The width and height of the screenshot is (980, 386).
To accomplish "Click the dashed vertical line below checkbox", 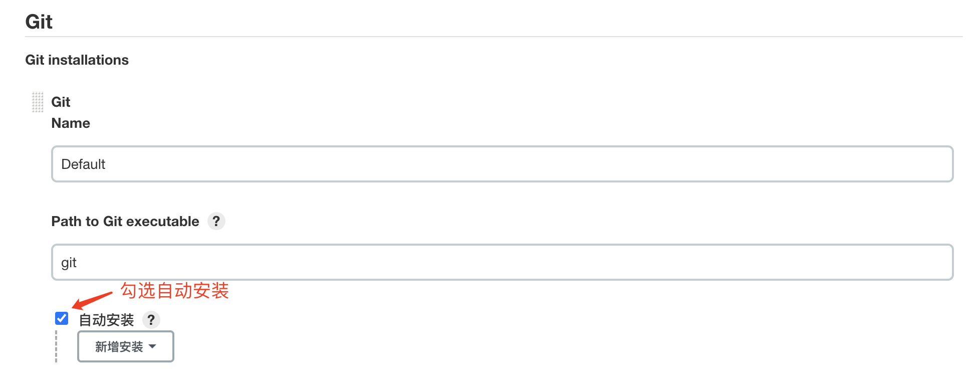I will point(56,346).
